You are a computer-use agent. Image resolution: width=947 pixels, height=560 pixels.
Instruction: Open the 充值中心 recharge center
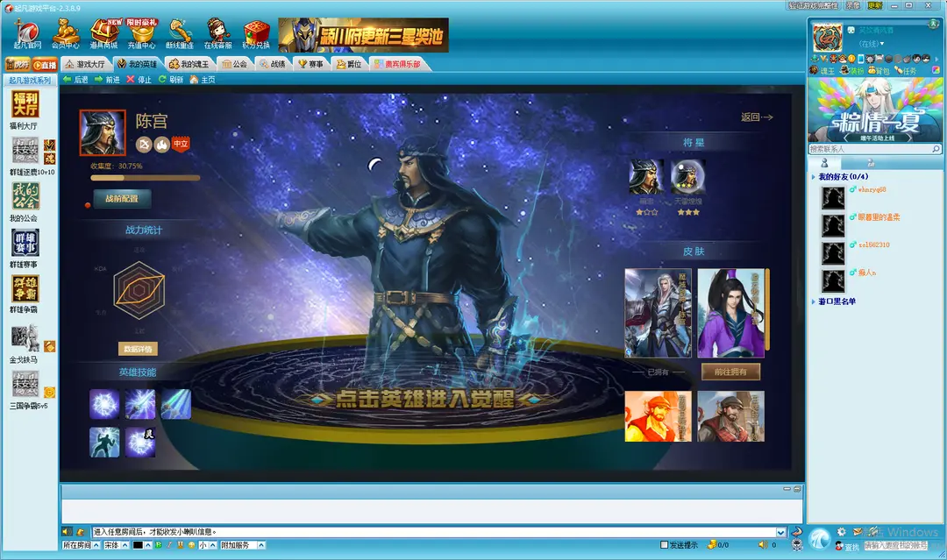tap(142, 34)
